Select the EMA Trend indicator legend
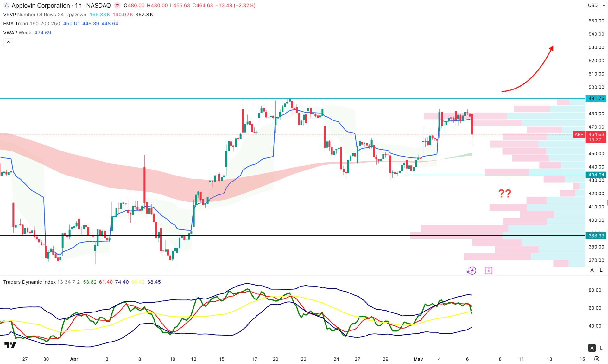 coord(32,24)
